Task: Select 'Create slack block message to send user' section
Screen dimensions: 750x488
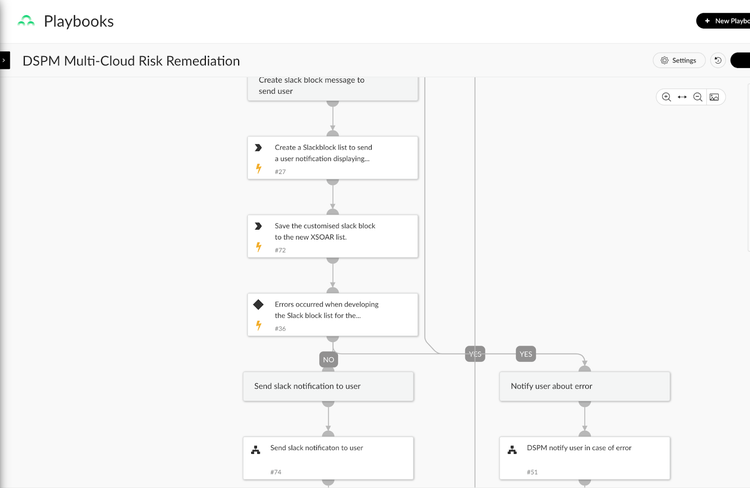Action: click(x=333, y=89)
